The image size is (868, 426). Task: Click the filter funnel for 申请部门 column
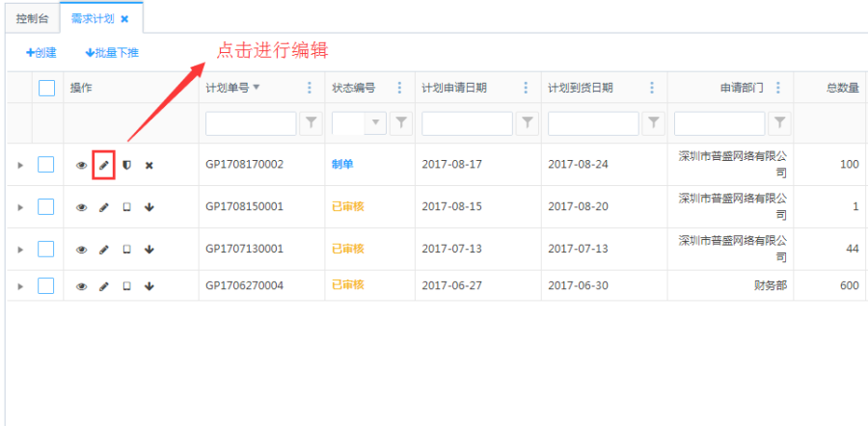click(780, 123)
